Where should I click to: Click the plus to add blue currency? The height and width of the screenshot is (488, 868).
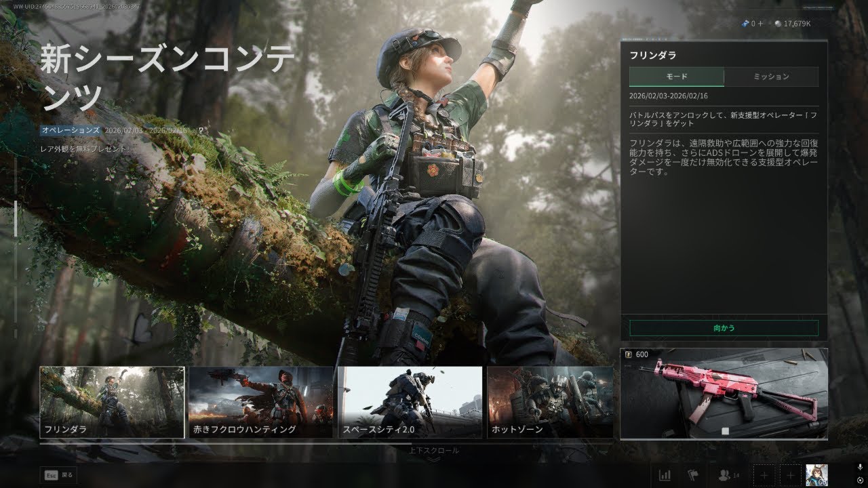point(761,24)
